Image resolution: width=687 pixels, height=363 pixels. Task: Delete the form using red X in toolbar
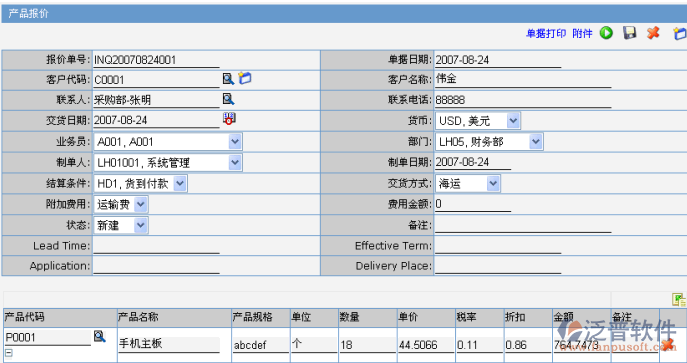click(x=653, y=33)
